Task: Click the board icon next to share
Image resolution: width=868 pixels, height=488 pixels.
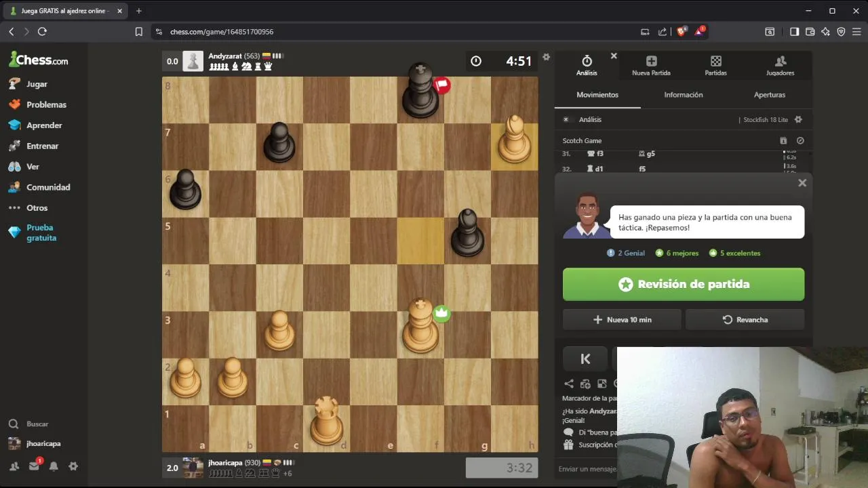Action: (x=601, y=384)
